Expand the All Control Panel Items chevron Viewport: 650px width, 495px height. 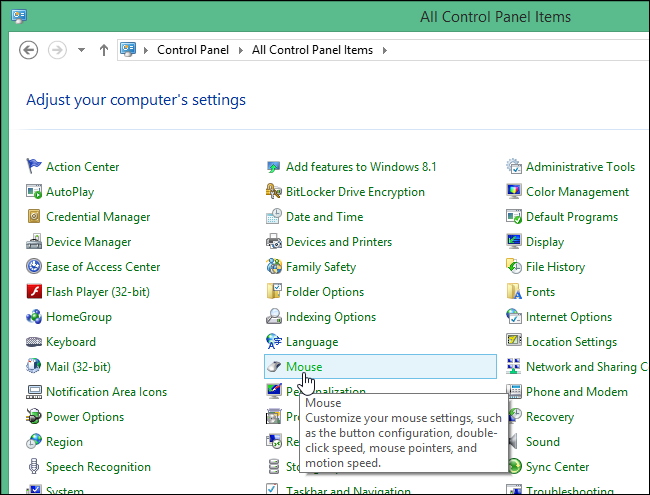pos(384,50)
